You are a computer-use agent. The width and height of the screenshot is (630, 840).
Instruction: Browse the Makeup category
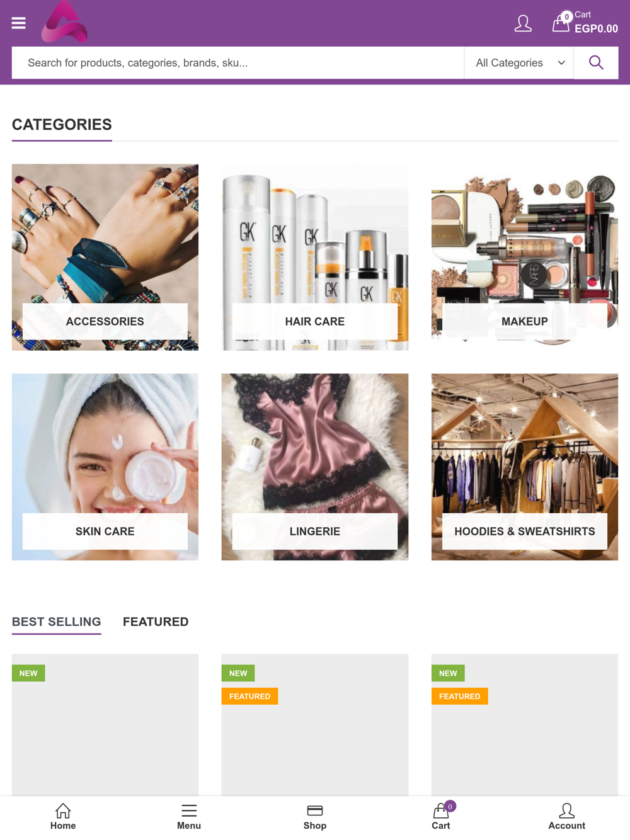(525, 258)
